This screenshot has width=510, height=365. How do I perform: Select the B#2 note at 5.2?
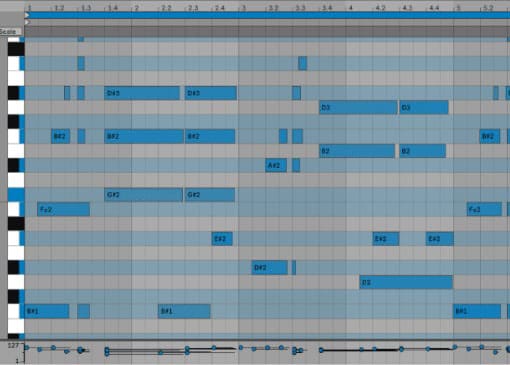(490, 136)
